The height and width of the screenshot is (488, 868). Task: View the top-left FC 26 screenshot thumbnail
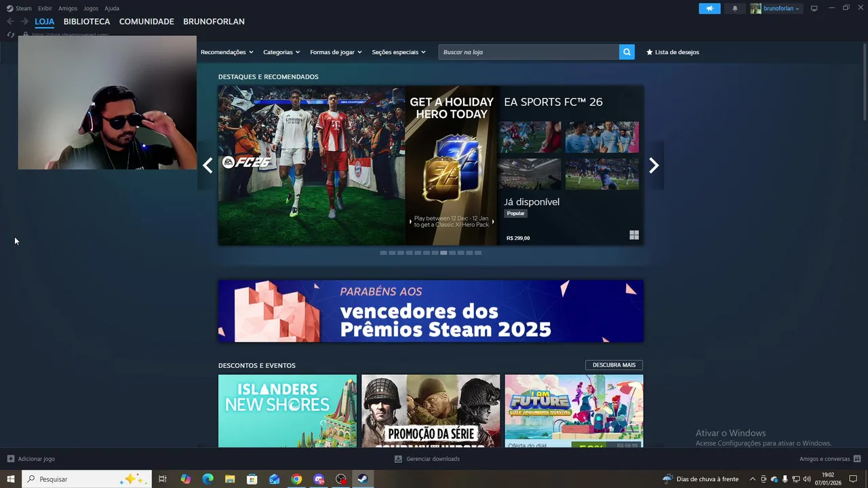click(x=530, y=138)
